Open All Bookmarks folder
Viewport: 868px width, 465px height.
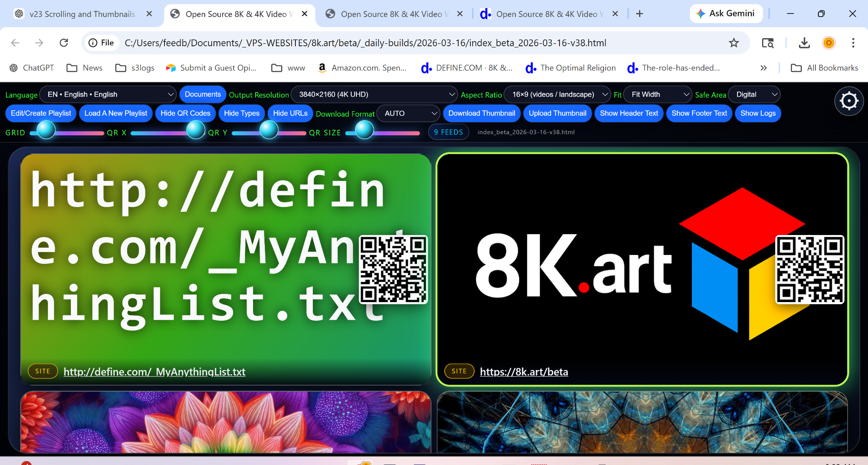[x=824, y=68]
